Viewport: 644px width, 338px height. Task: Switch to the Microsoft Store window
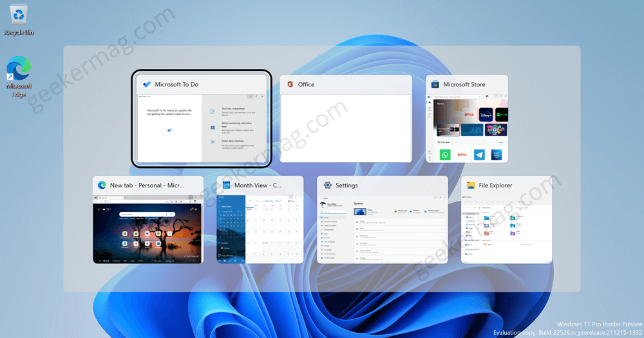467,118
